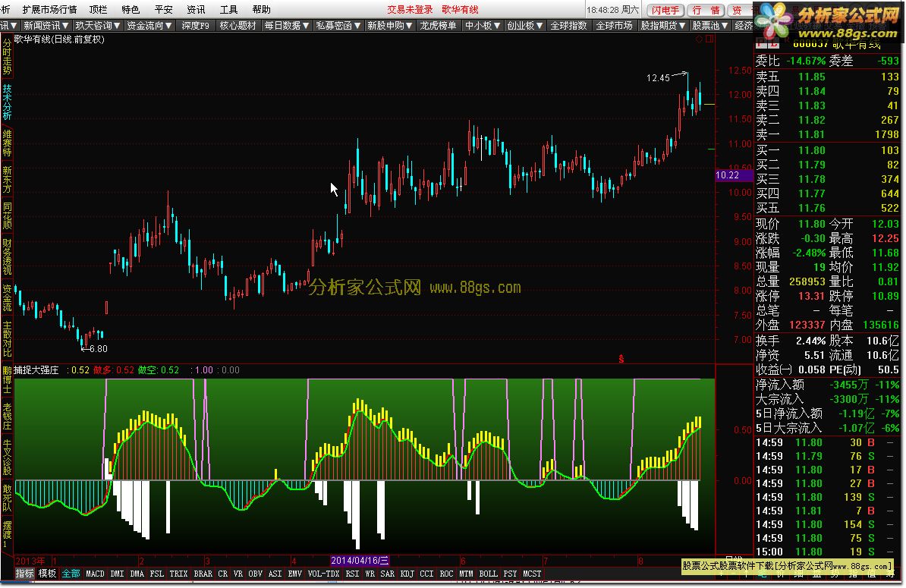Open the 龙虎榜单 toolbar item
Image resolution: width=906 pixels, height=588 pixels.
pyautogui.click(x=438, y=25)
